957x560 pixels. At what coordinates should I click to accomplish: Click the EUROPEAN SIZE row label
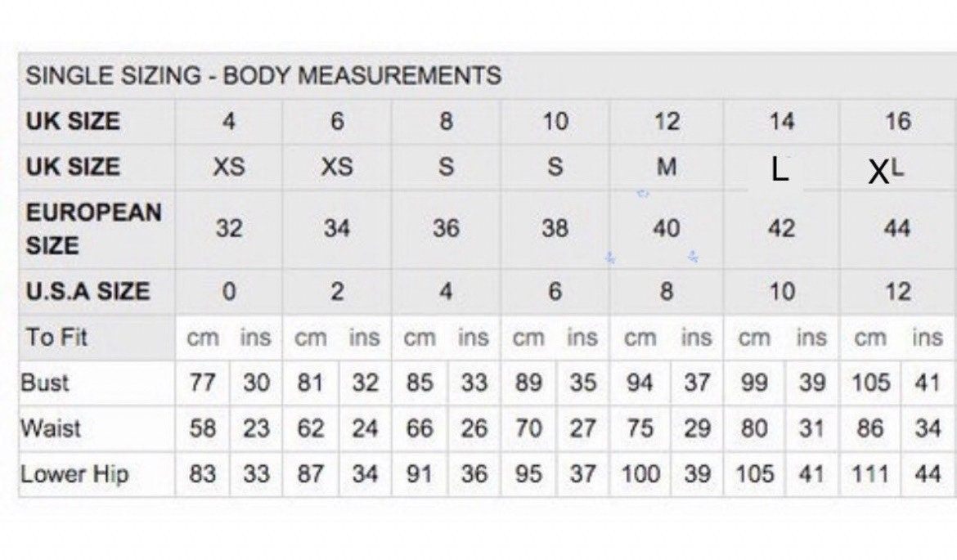93,229
